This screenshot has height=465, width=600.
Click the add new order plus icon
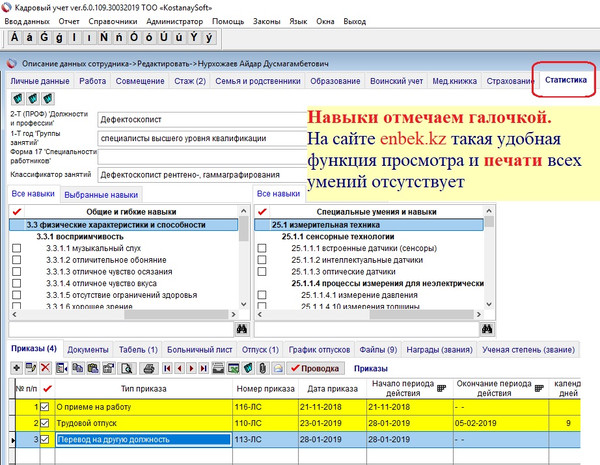[15, 368]
